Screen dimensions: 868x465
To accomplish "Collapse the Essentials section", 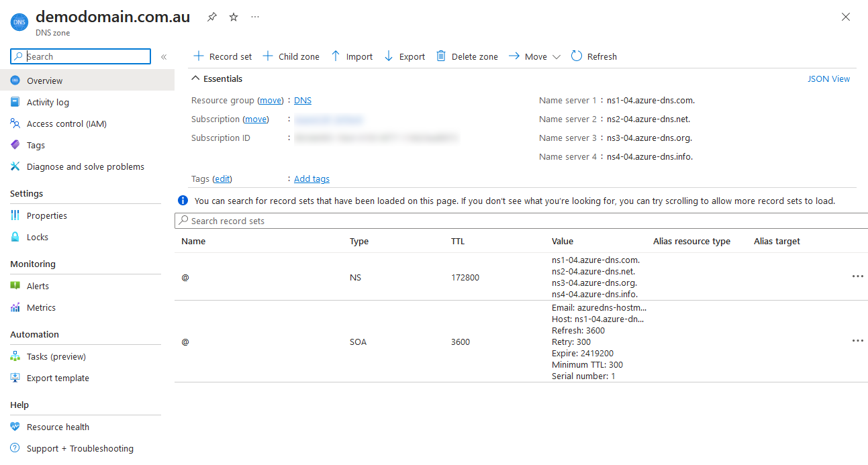I will 195,79.
